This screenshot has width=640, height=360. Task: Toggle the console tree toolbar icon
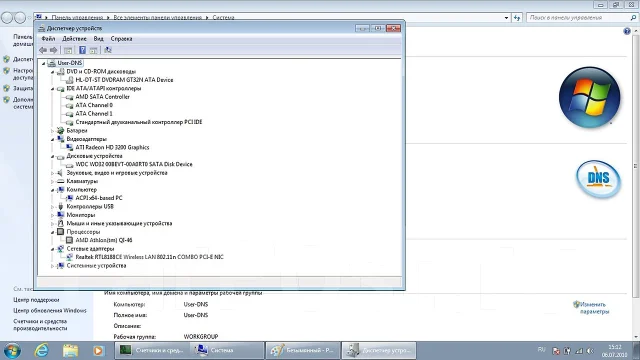tap(68, 50)
